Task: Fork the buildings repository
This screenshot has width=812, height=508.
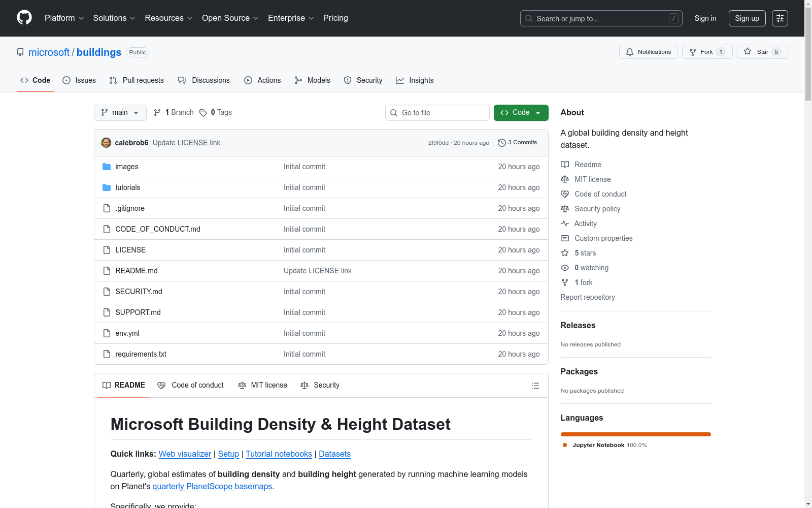Action: 707,52
